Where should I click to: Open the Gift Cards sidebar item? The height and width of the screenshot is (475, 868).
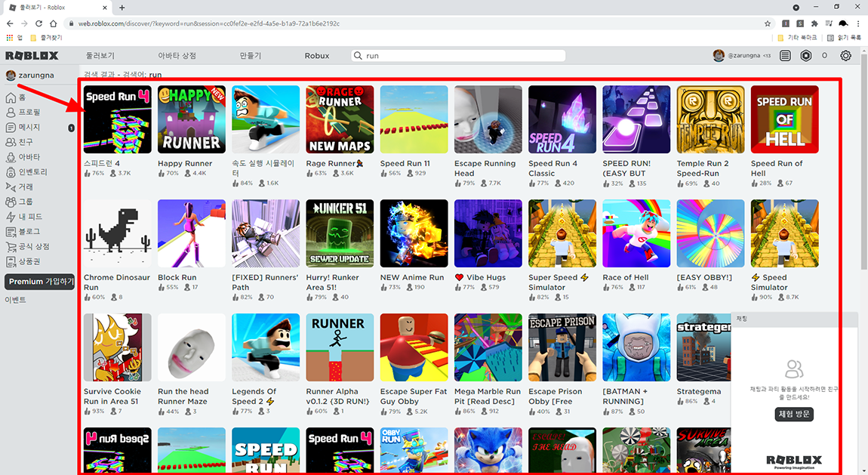point(23,262)
